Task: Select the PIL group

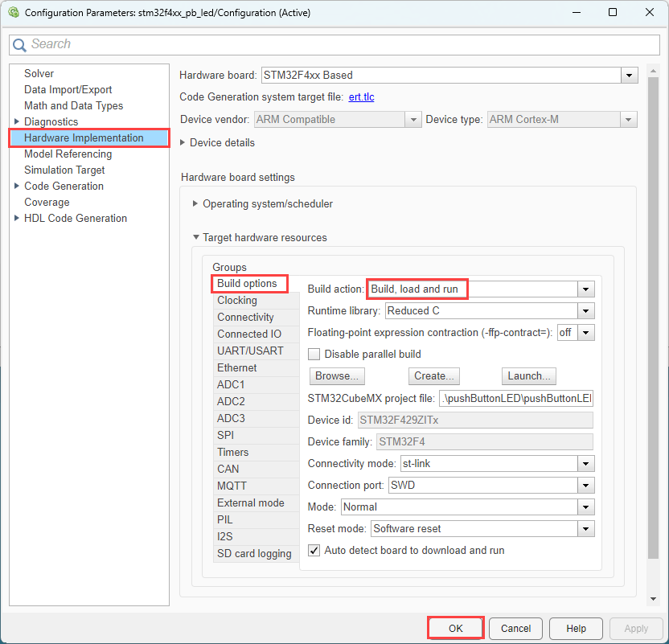Action: point(256,519)
